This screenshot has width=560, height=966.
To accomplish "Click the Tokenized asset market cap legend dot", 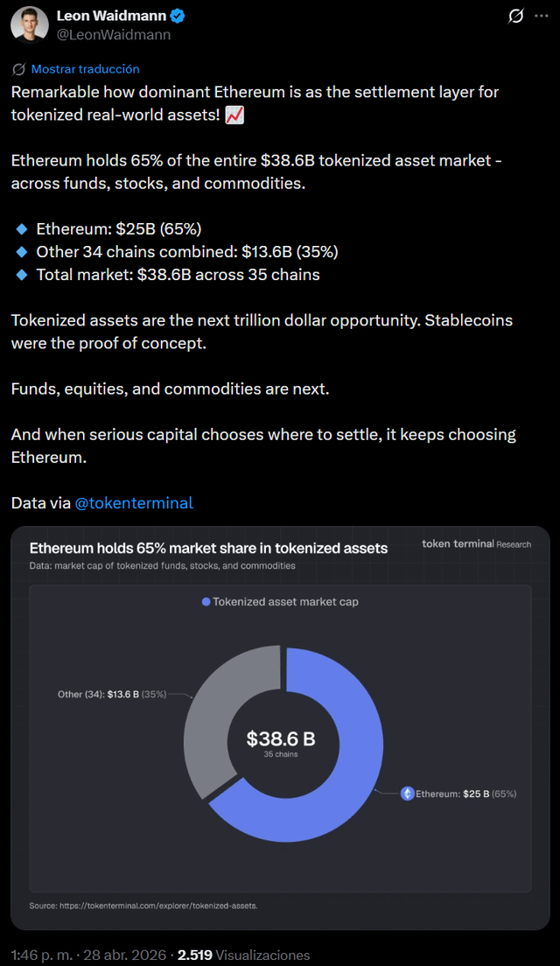I will [206, 602].
